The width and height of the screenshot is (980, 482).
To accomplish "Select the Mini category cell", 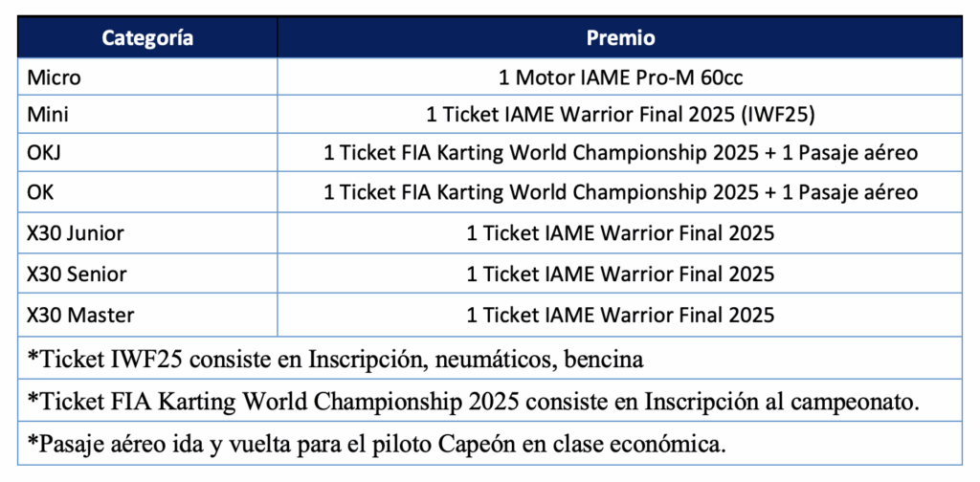I will (49, 117).
